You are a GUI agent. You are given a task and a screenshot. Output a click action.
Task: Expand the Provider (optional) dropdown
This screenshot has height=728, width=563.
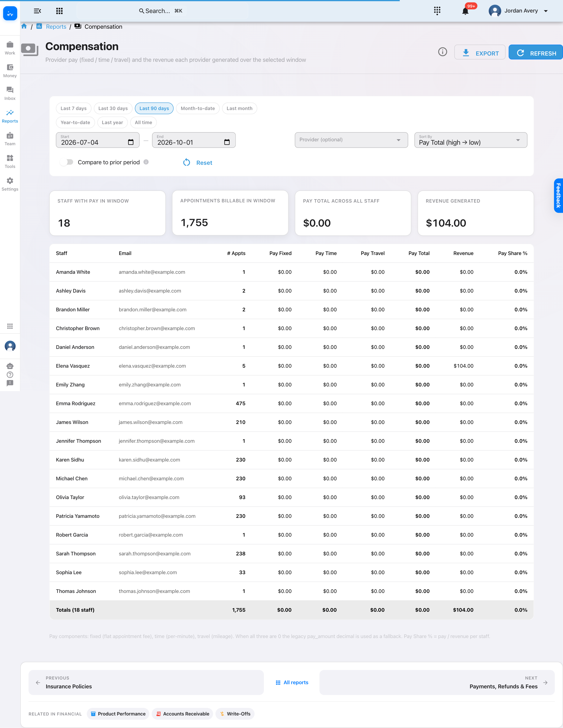click(x=351, y=140)
